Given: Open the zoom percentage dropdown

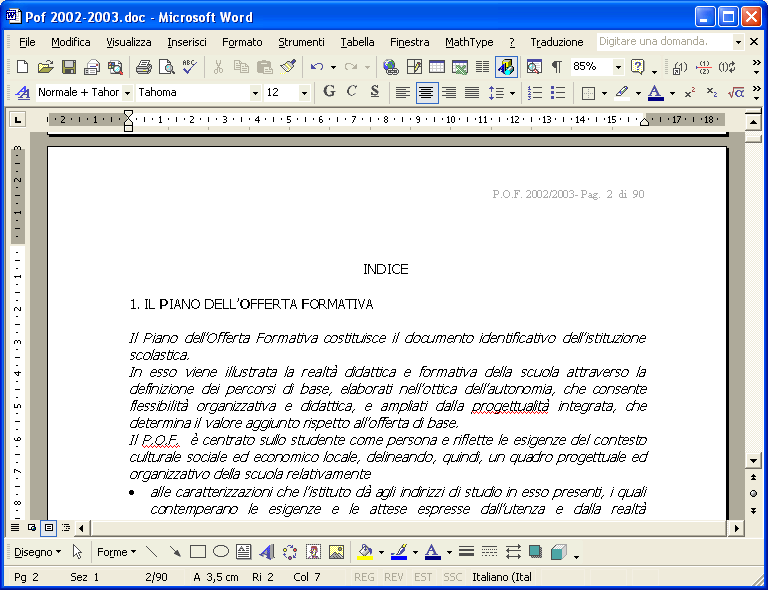Looking at the screenshot, I should tap(618, 67).
